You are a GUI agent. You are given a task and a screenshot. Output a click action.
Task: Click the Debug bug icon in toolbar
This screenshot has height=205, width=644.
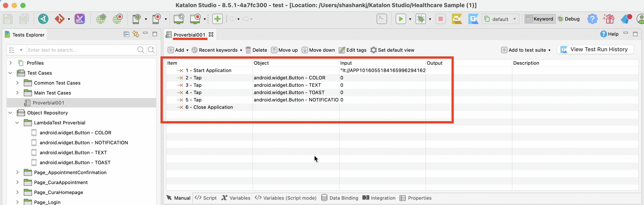point(421,19)
